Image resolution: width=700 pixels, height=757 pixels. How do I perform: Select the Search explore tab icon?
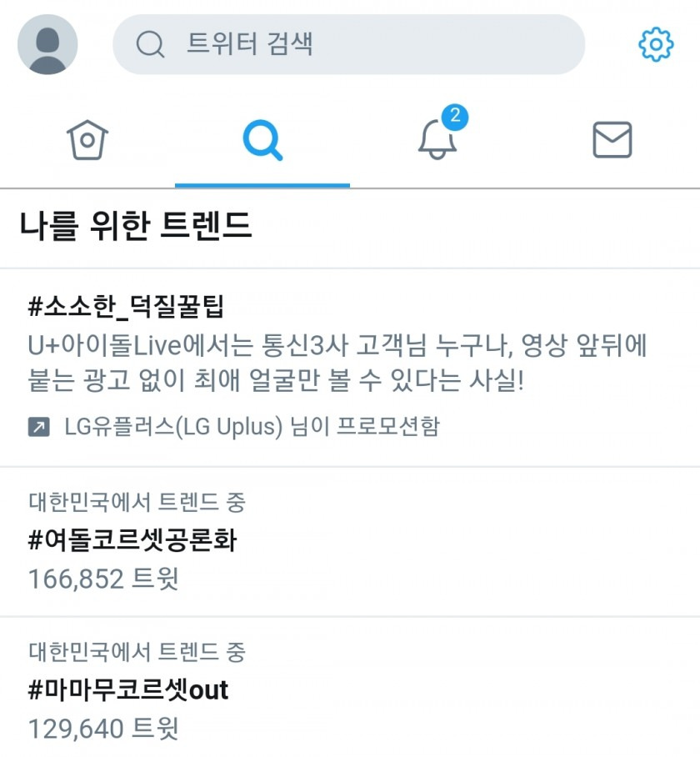click(x=262, y=139)
